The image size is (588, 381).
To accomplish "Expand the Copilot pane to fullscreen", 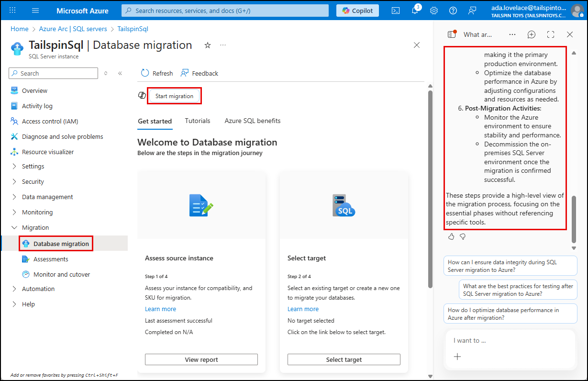I will coord(550,34).
